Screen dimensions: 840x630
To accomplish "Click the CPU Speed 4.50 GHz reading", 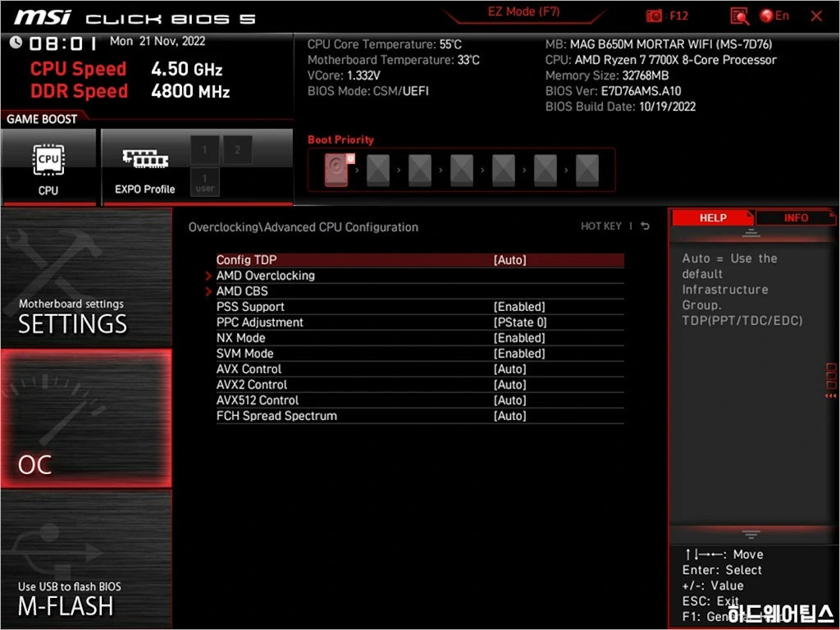I will click(x=126, y=69).
